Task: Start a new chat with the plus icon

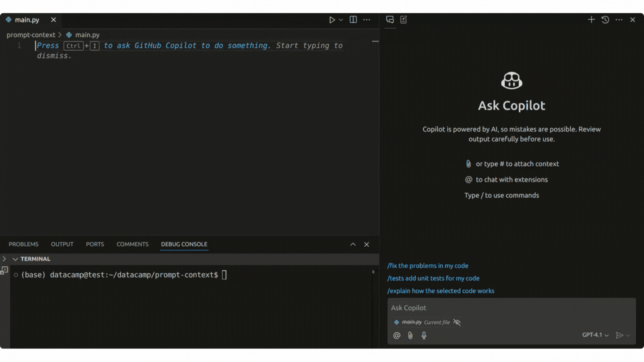Action: [591, 19]
